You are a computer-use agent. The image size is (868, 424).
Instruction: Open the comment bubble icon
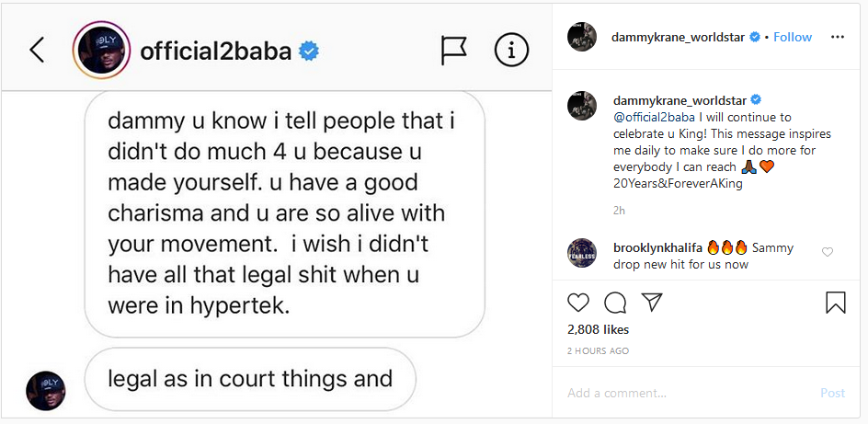pyautogui.click(x=614, y=303)
